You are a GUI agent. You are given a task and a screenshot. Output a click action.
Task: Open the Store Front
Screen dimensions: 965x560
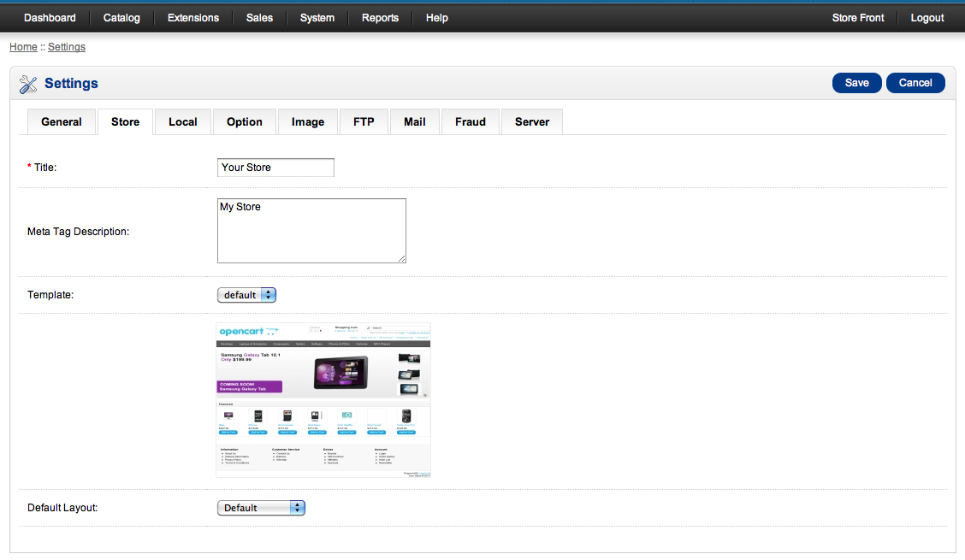tap(857, 17)
